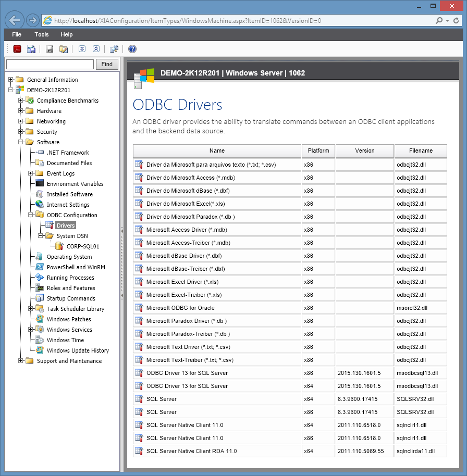Click the Internet Settings globe icon

40,204
